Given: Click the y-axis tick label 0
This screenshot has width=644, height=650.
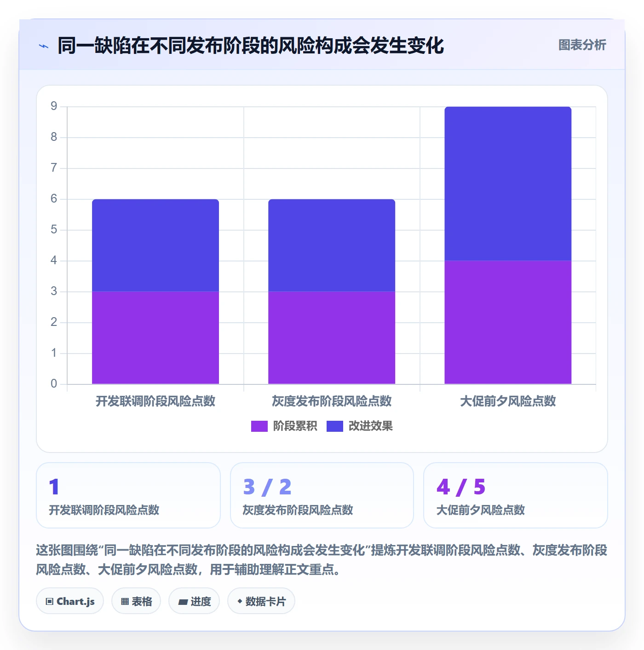Looking at the screenshot, I should (54, 384).
